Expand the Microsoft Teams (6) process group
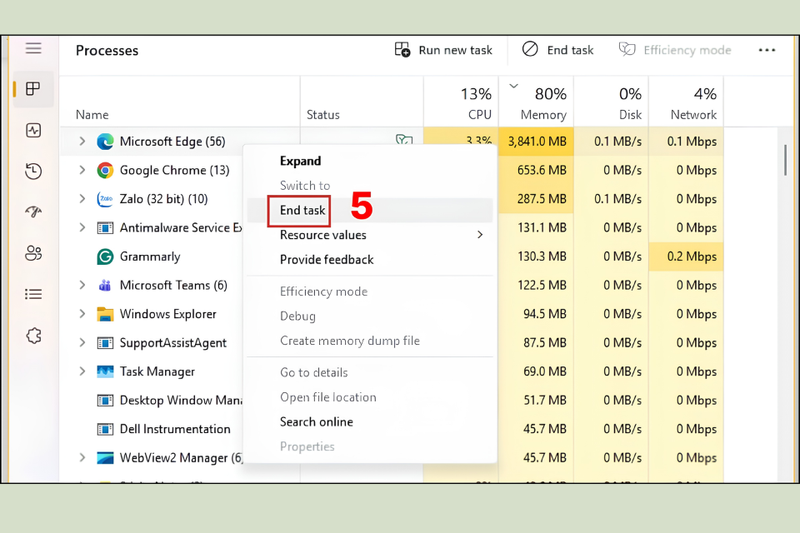Image resolution: width=800 pixels, height=533 pixels. [x=82, y=285]
